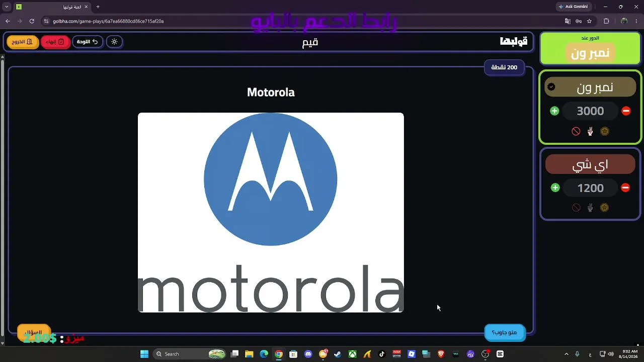
Task: Click the 3000 score field
Action: [x=590, y=111]
